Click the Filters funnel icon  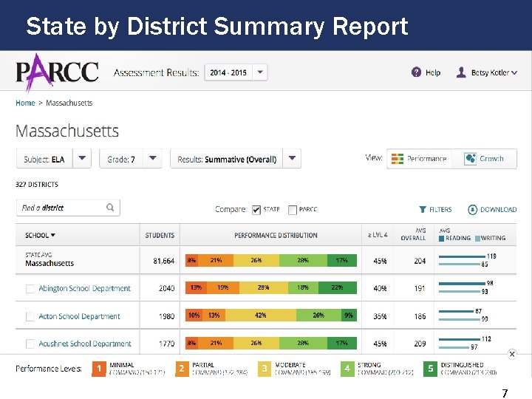[423, 209]
